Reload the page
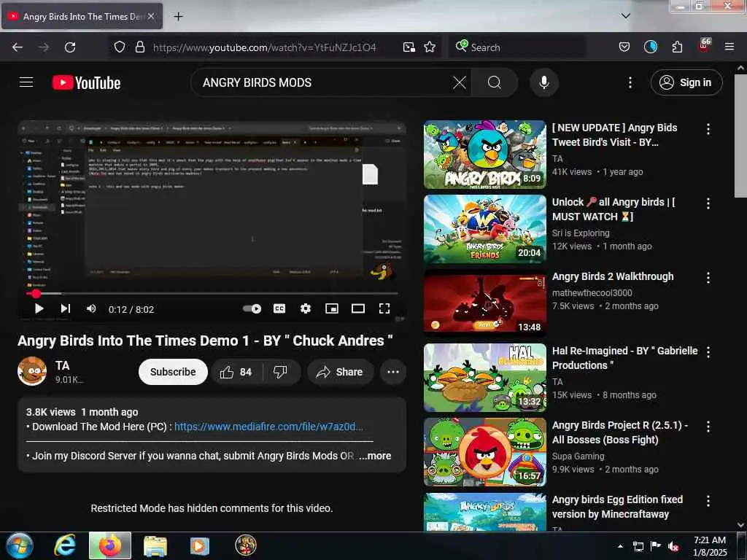Screen dimensions: 747x560 [x=70, y=47]
